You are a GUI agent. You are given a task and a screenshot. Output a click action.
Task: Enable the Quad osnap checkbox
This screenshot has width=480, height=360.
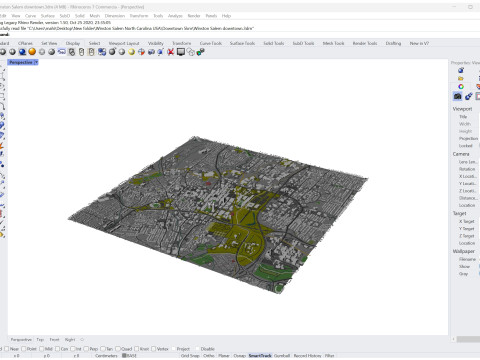click(118, 349)
